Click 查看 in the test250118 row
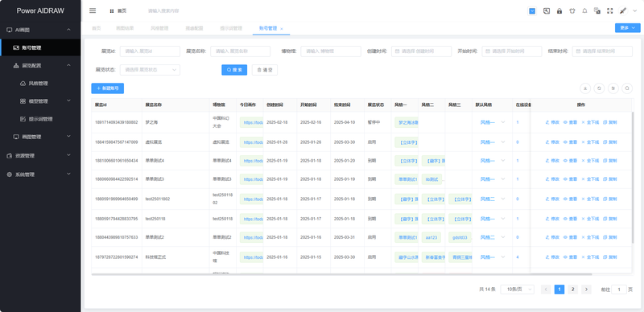 tap(570, 219)
